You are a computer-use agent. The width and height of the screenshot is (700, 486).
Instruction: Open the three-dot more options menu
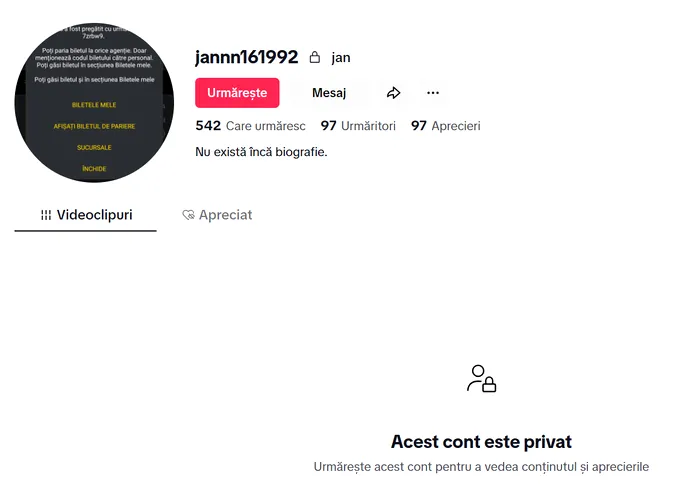[433, 93]
